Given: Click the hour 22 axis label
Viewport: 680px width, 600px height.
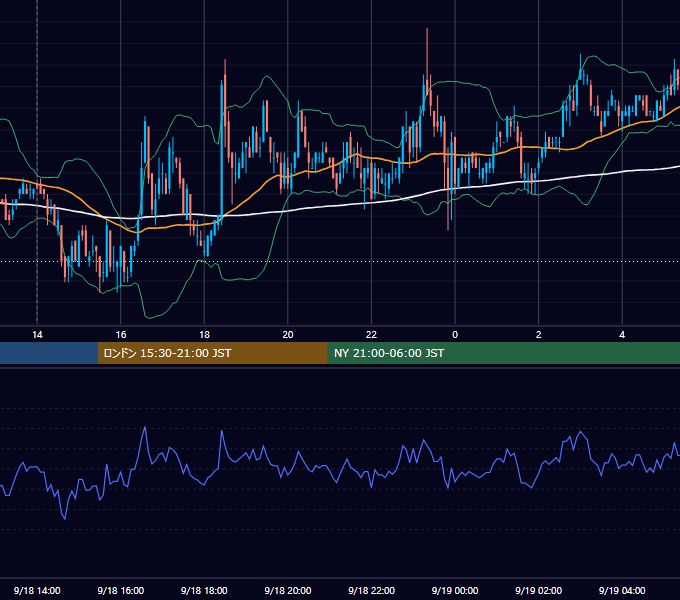Looking at the screenshot, I should (x=371, y=334).
